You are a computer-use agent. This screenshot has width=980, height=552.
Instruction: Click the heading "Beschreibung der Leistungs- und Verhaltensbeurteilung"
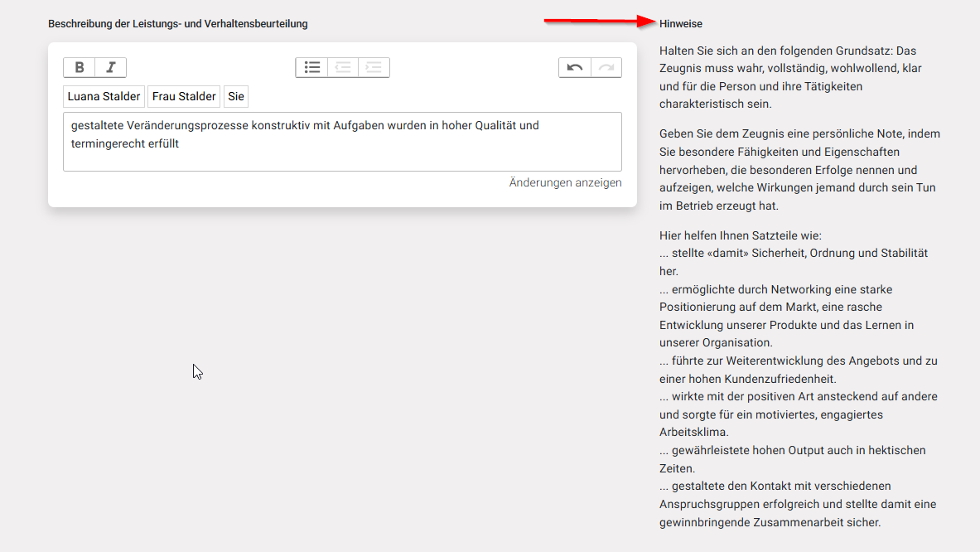[178, 24]
